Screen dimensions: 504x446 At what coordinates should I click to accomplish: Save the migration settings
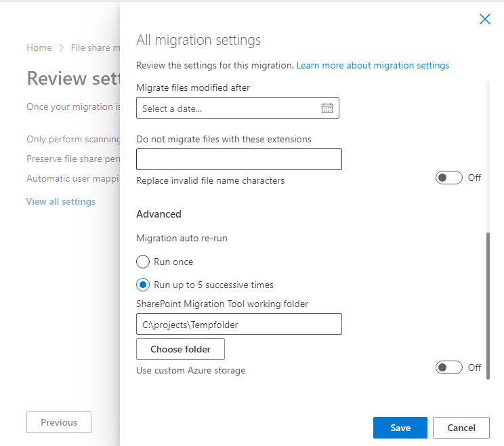click(400, 428)
